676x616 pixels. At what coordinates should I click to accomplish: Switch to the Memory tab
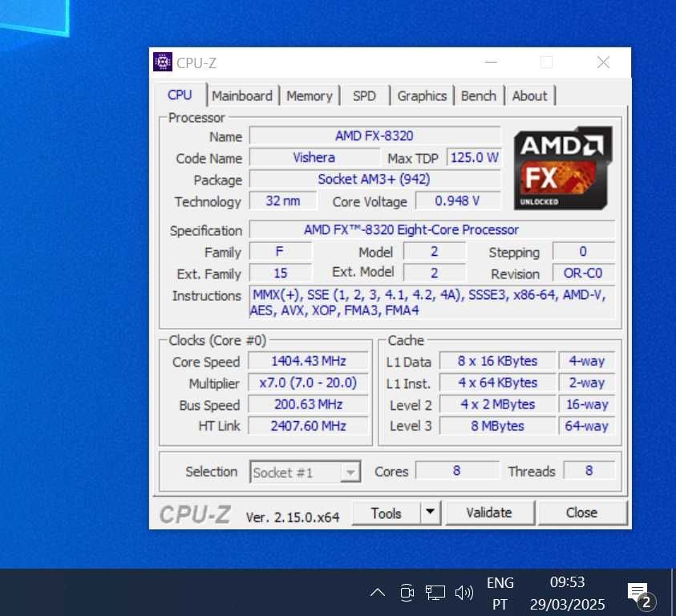tap(309, 95)
